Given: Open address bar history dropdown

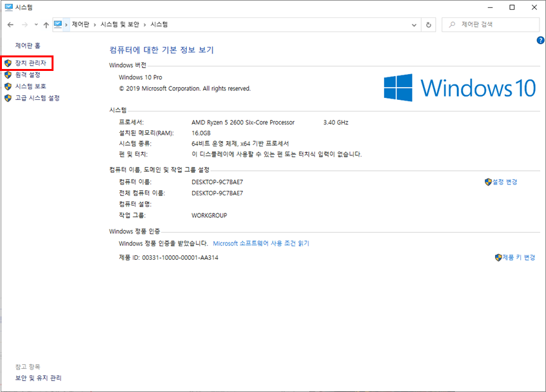Looking at the screenshot, I should click(414, 24).
